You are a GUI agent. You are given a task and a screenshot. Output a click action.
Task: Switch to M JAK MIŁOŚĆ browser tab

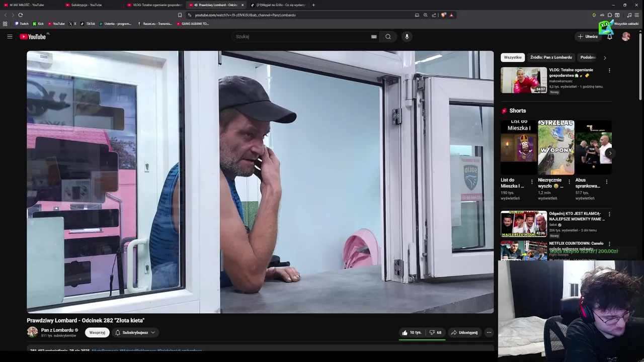coord(30,5)
